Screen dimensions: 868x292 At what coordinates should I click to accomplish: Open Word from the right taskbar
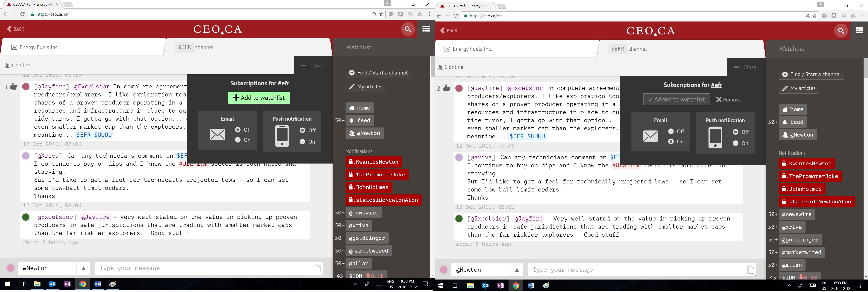pyautogui.click(x=531, y=286)
